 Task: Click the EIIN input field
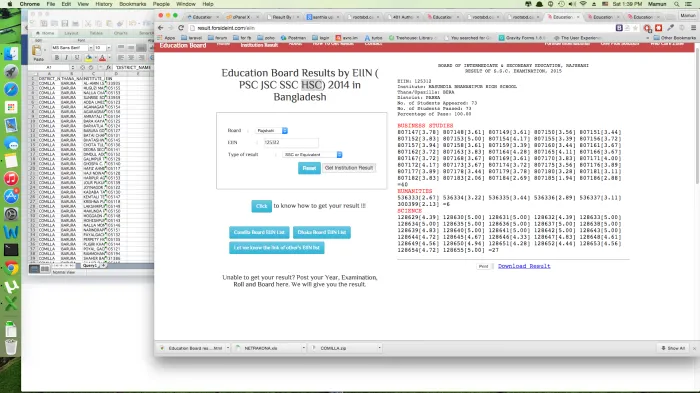click(x=291, y=142)
